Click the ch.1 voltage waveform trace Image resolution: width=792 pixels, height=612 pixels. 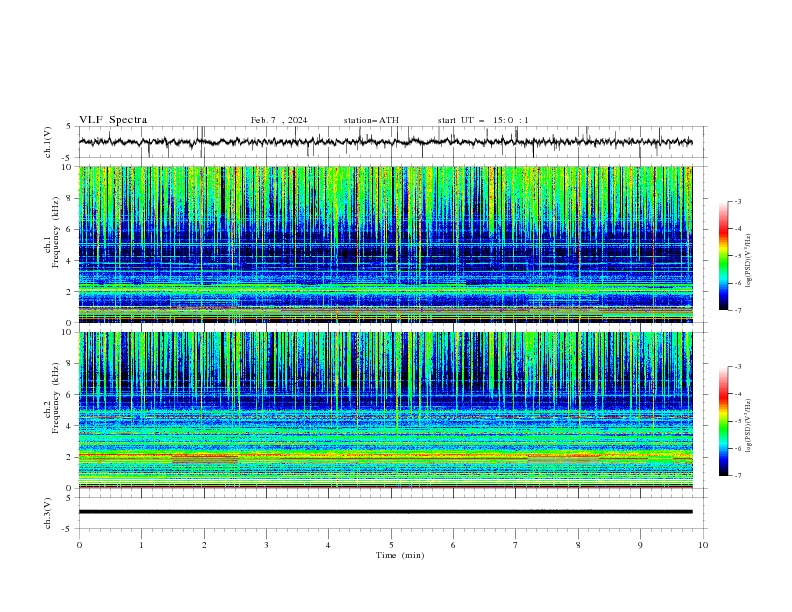point(385,142)
